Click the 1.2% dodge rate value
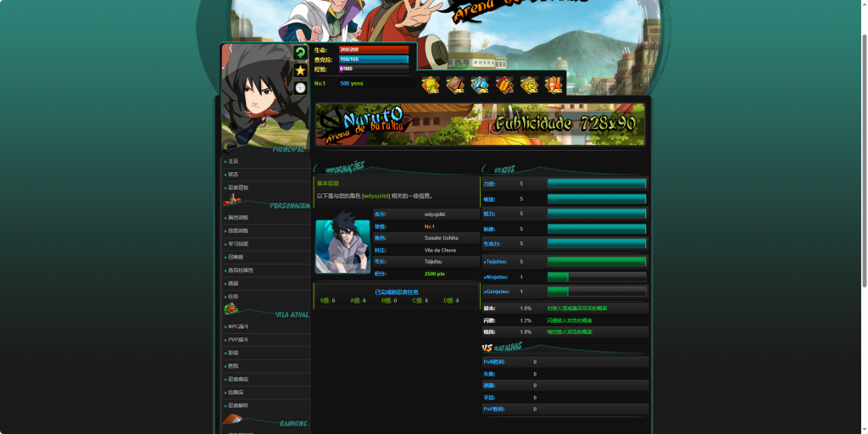Screen dimensions: 868x434 click(x=526, y=320)
